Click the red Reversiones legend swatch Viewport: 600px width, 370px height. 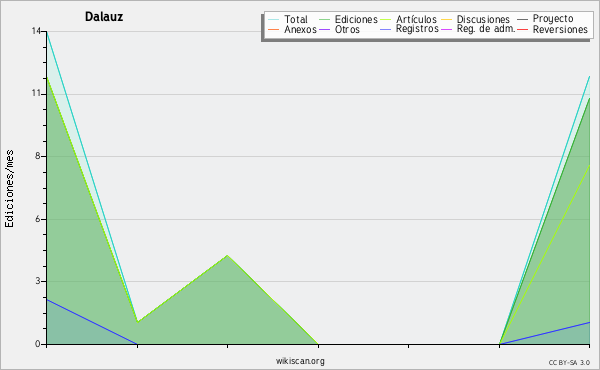click(522, 29)
